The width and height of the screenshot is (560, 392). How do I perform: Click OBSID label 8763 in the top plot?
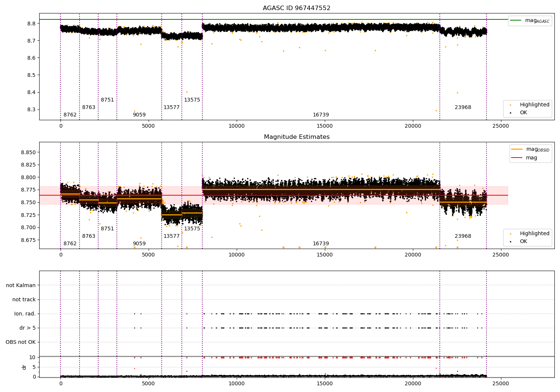(88, 107)
